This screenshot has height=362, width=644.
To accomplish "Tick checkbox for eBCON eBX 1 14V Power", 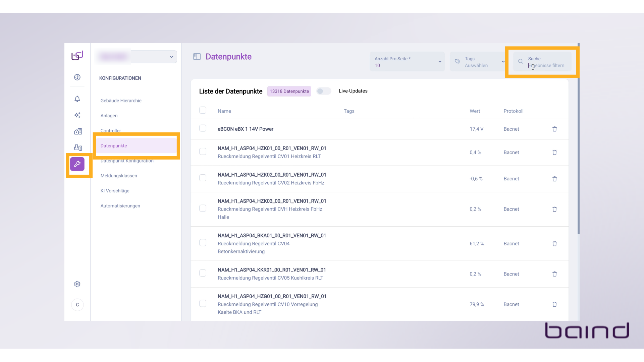I will click(203, 128).
